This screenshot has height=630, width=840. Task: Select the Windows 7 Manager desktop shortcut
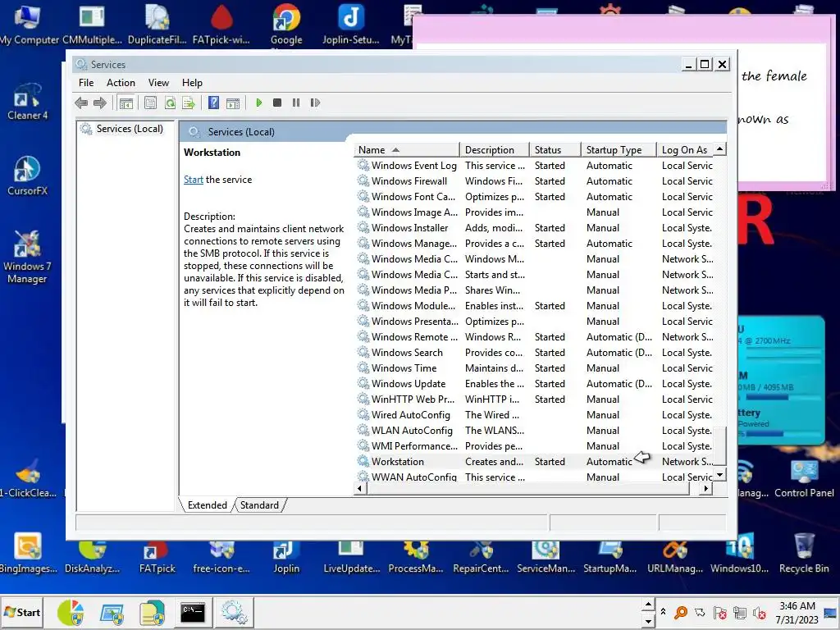pos(27,257)
